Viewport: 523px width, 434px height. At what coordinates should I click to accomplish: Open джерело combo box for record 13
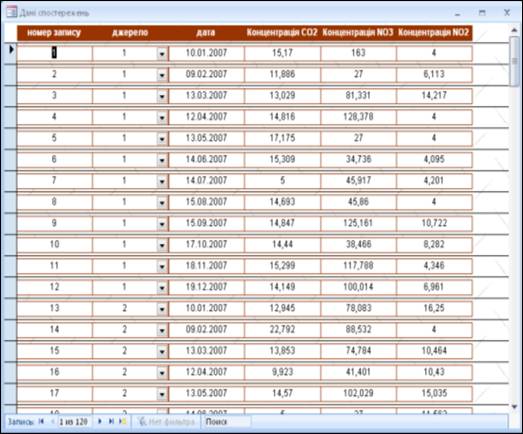pyautogui.click(x=162, y=309)
